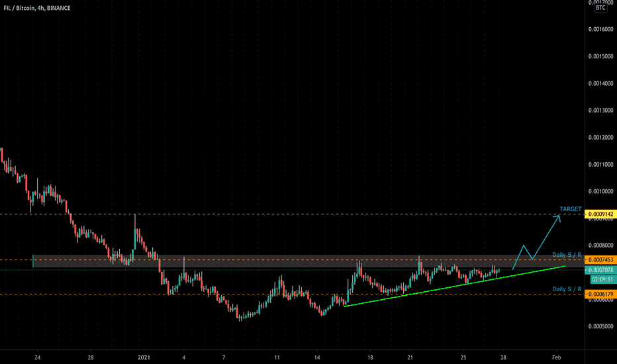Select the green ascending trendline
The height and width of the screenshot is (364, 617).
coord(455,286)
